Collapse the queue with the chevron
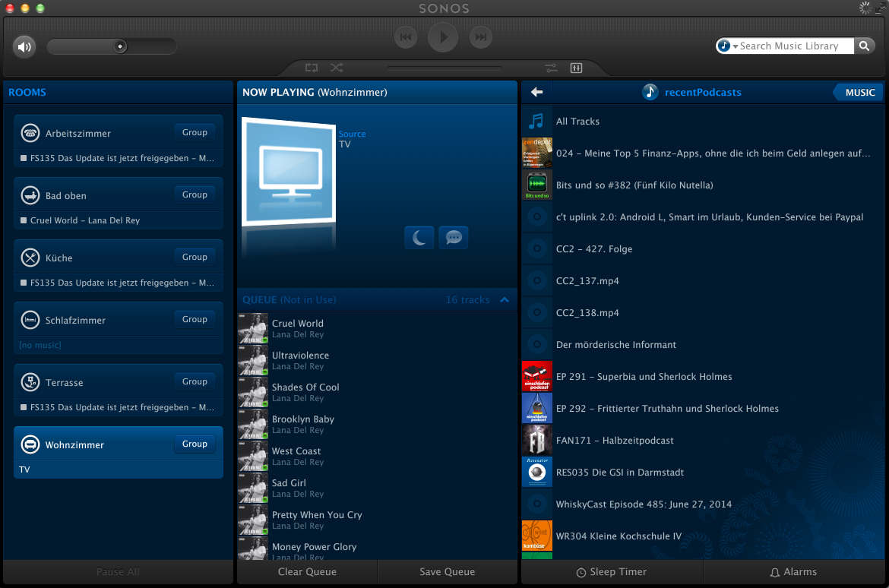The image size is (889, 588). 505,299
